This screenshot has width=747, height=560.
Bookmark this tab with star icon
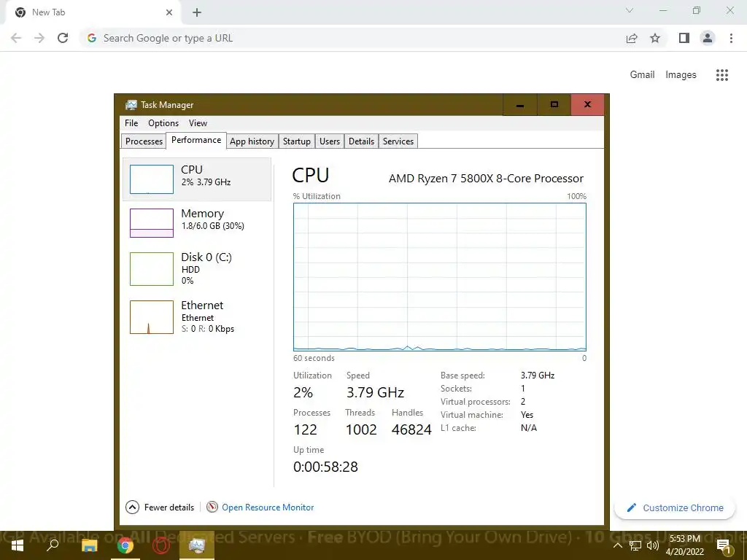pyautogui.click(x=655, y=38)
